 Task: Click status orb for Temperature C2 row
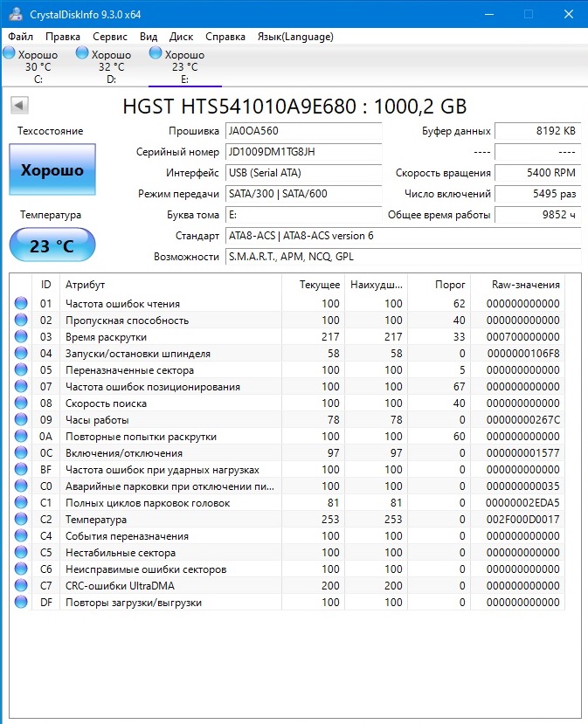click(x=21, y=520)
